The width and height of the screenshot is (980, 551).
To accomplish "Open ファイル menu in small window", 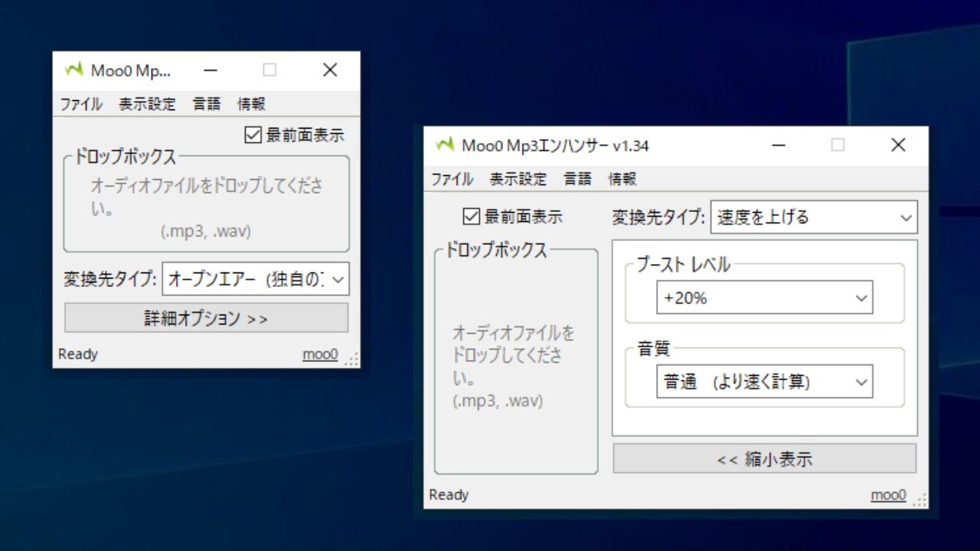I will pyautogui.click(x=81, y=105).
